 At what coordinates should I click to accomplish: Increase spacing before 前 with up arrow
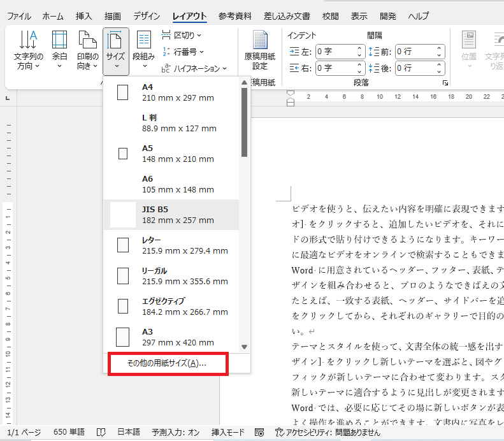(x=439, y=48)
